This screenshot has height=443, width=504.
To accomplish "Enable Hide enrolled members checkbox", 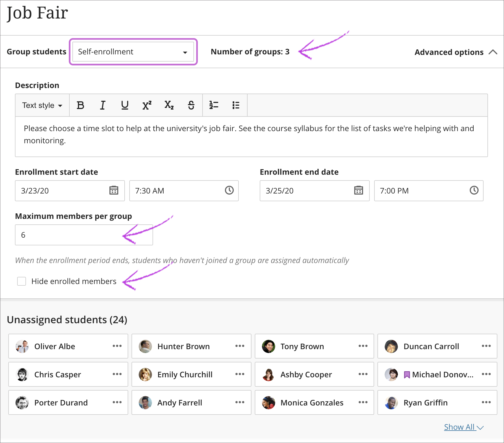I will pyautogui.click(x=22, y=281).
